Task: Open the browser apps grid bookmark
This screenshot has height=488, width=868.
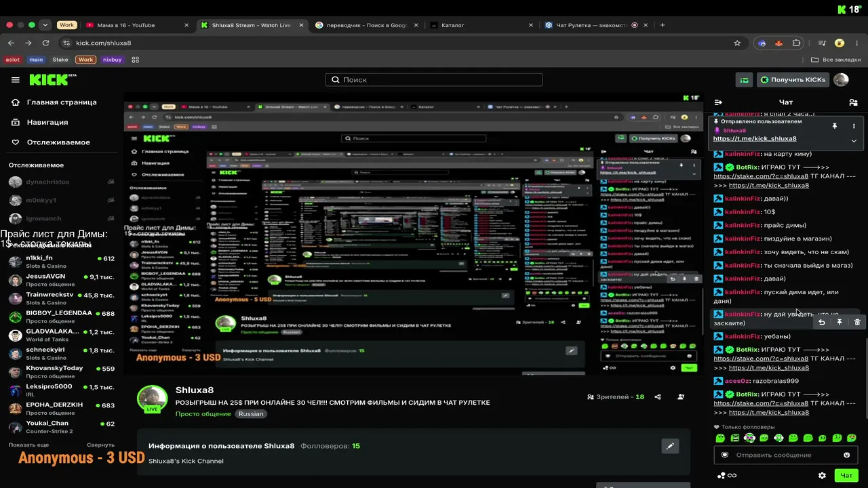Action: (x=136, y=60)
